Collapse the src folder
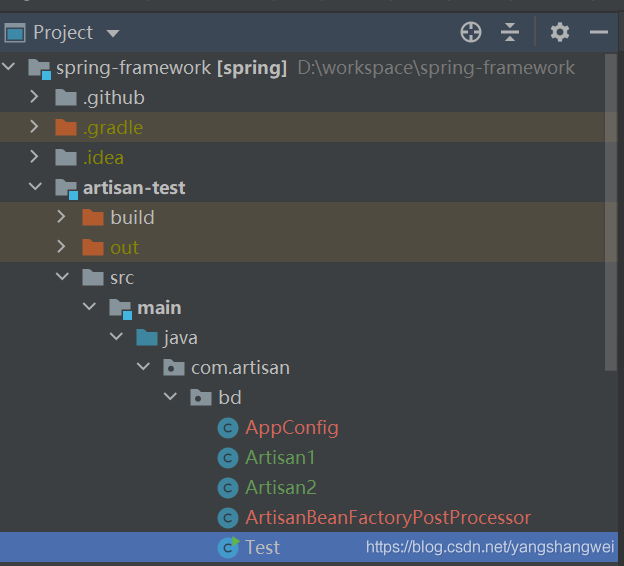Viewport: 624px width, 566px height. (x=61, y=277)
